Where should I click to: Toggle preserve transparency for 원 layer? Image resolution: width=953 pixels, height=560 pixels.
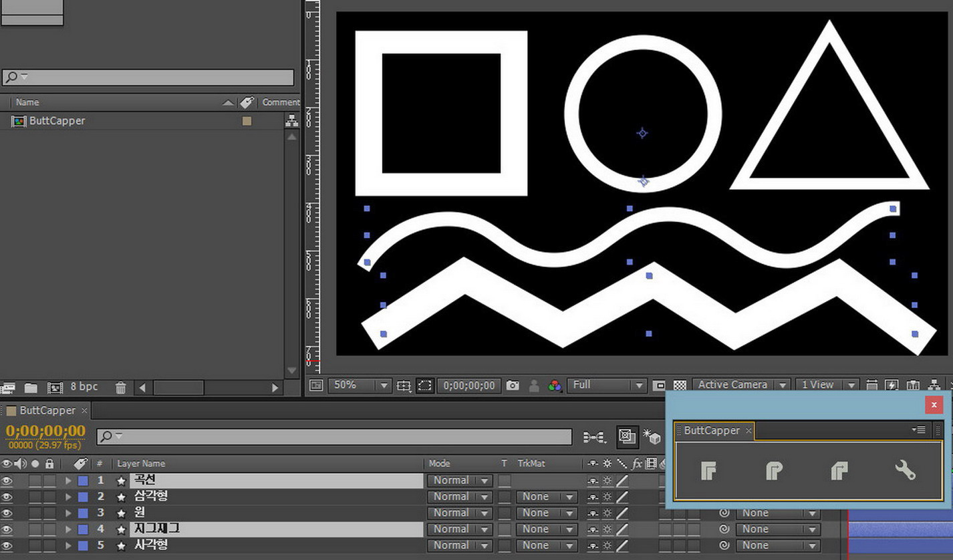pyautogui.click(x=505, y=513)
